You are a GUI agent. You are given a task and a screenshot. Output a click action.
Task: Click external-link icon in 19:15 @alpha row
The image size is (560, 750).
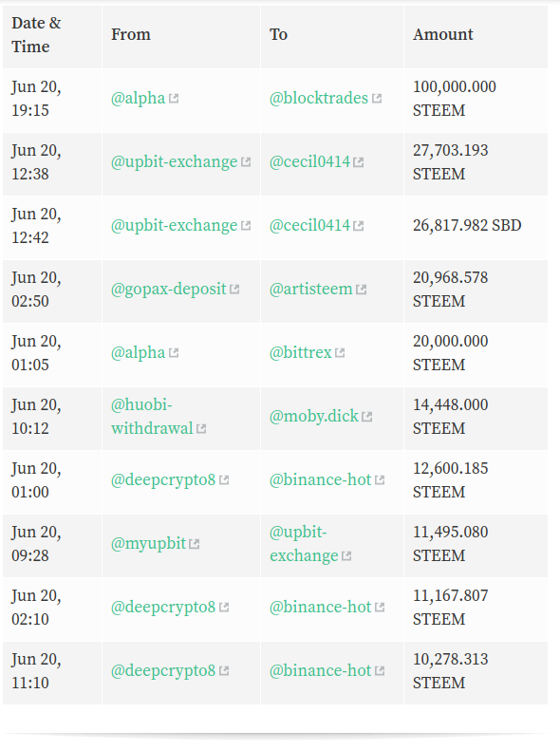[174, 99]
